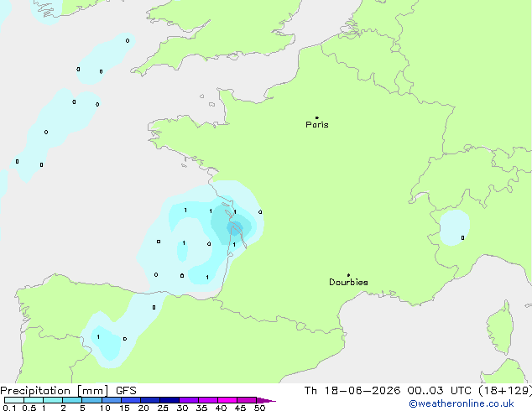This screenshot has height=411, width=532.
Task: Click the Dourbies location dot marker
Action: (348, 275)
